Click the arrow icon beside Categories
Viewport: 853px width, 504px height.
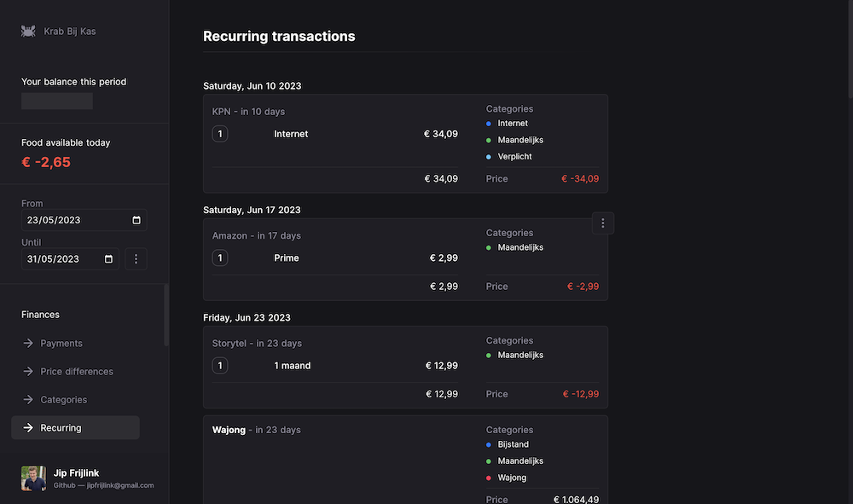click(x=29, y=399)
